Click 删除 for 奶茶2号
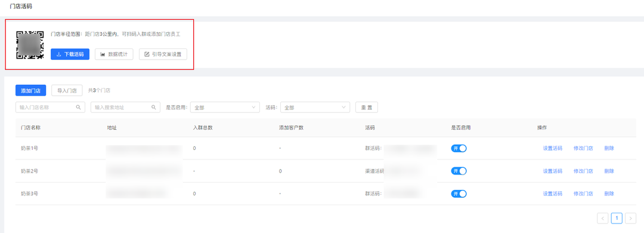This screenshot has width=644, height=233. point(609,171)
